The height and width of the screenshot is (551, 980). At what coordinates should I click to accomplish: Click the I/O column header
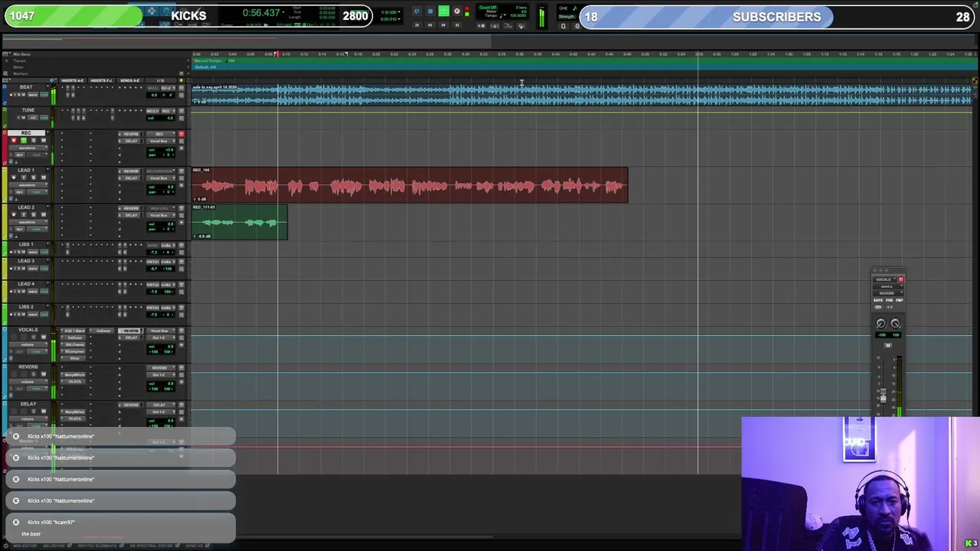(x=160, y=80)
